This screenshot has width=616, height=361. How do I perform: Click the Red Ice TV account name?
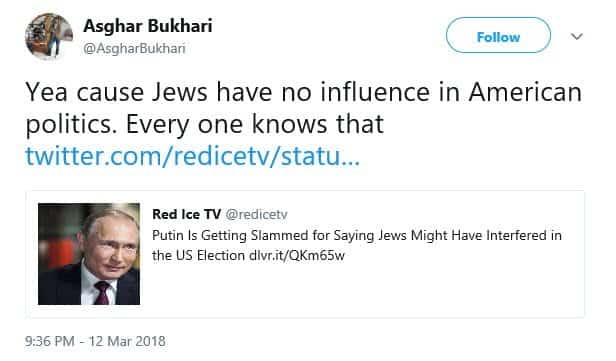[186, 214]
